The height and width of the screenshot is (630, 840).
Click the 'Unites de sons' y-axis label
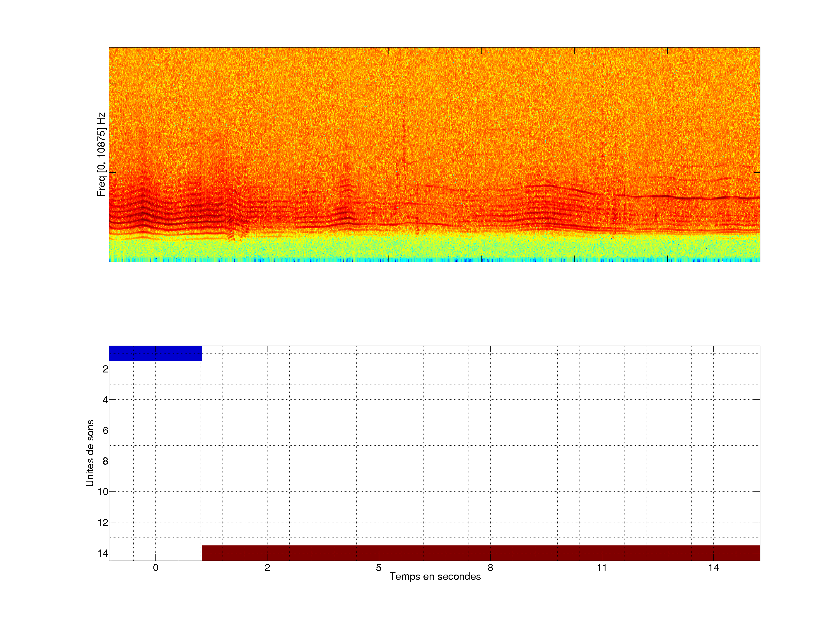90,453
